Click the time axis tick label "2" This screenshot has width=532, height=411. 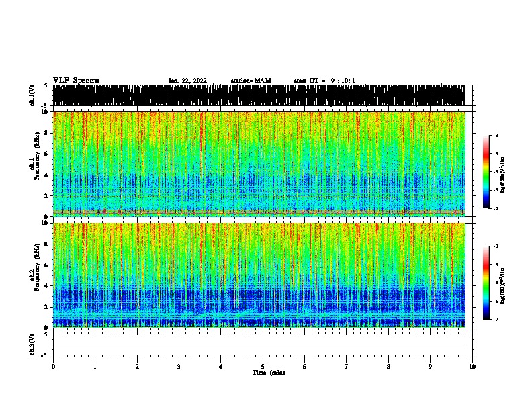[x=137, y=367]
